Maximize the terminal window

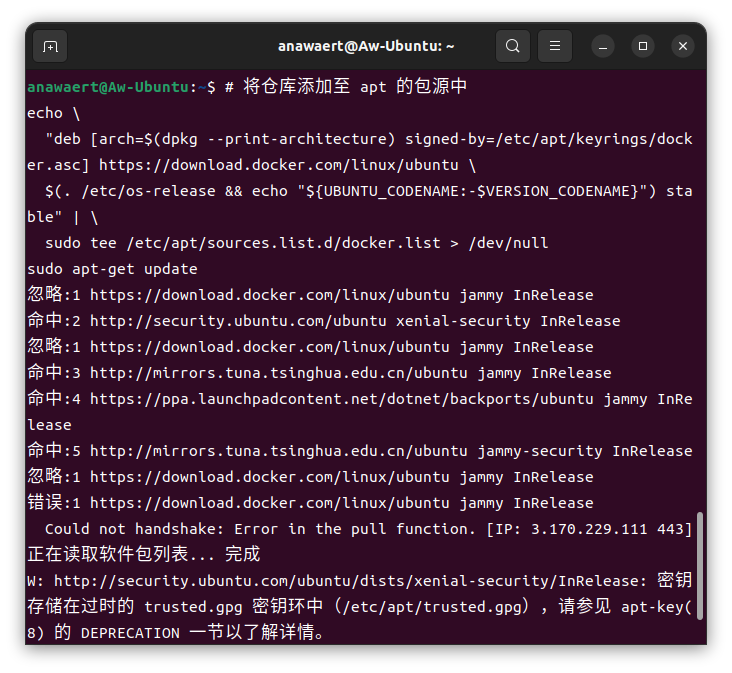coord(643,46)
